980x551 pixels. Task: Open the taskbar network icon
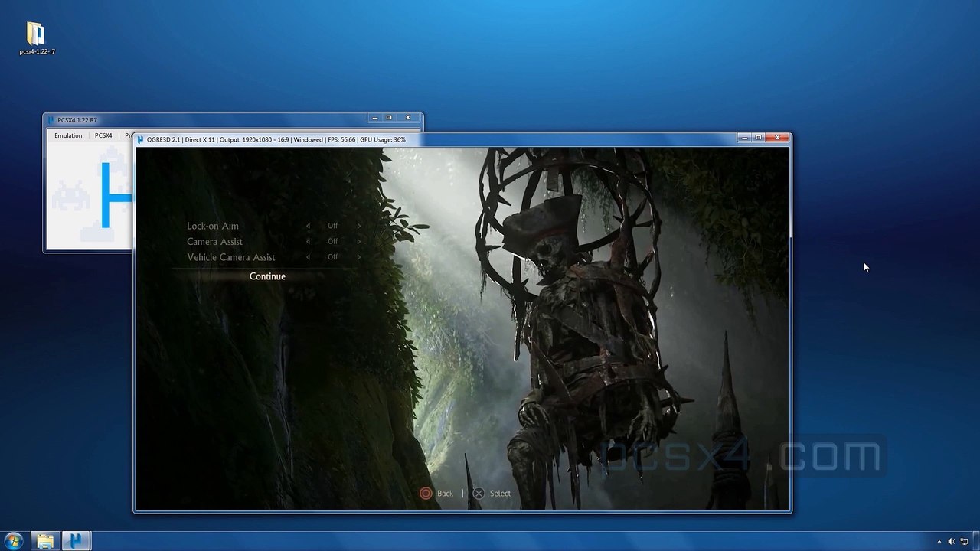[x=964, y=542]
